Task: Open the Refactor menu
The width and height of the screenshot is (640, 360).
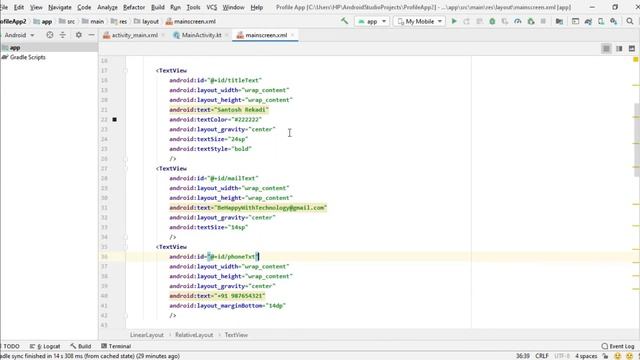Action: [x=134, y=7]
